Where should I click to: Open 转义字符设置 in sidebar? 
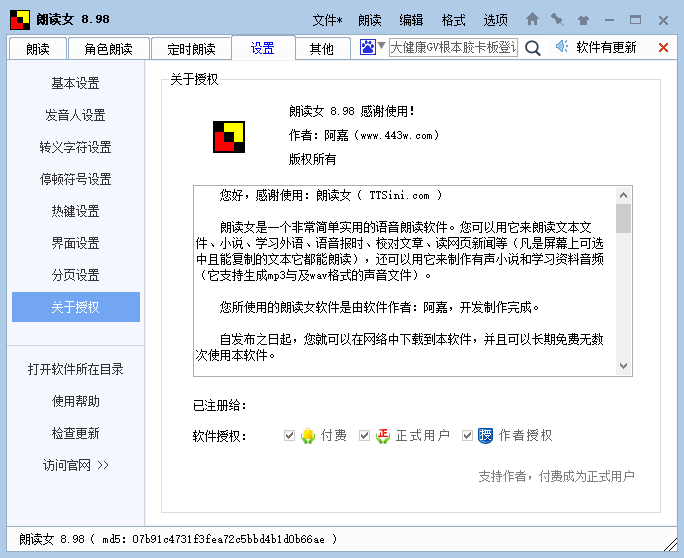pyautogui.click(x=75, y=147)
